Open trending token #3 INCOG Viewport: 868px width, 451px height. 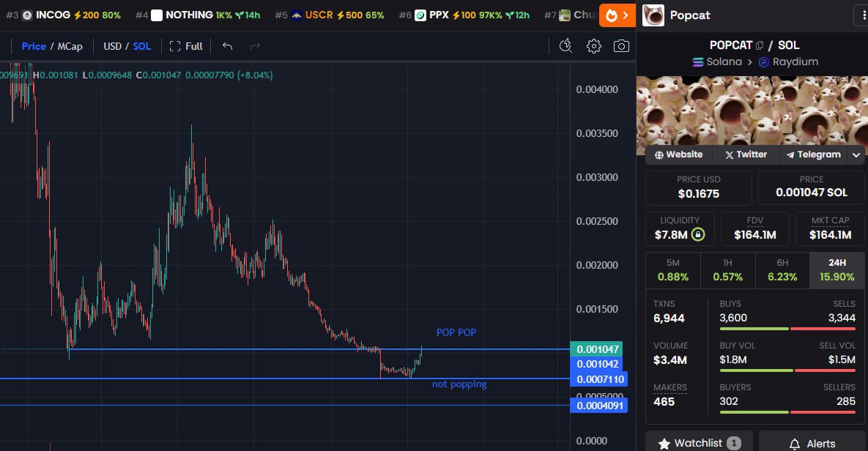(63, 15)
